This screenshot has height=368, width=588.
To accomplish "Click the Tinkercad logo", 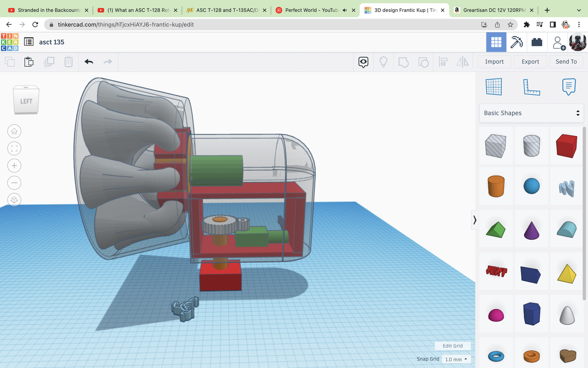I will 10,42.
